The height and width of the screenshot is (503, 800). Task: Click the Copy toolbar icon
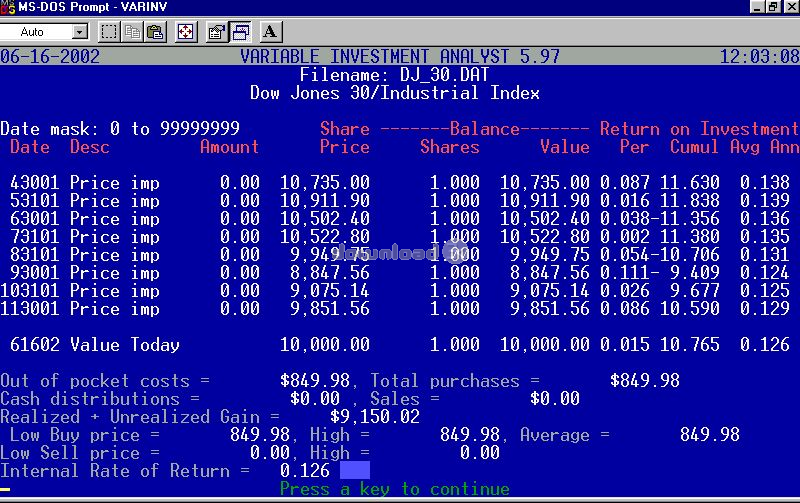(132, 32)
